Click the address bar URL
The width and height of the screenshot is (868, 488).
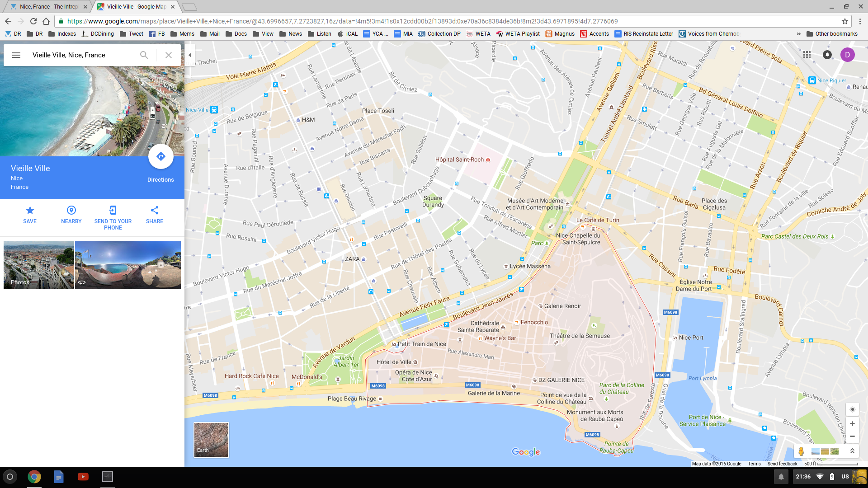click(x=342, y=21)
